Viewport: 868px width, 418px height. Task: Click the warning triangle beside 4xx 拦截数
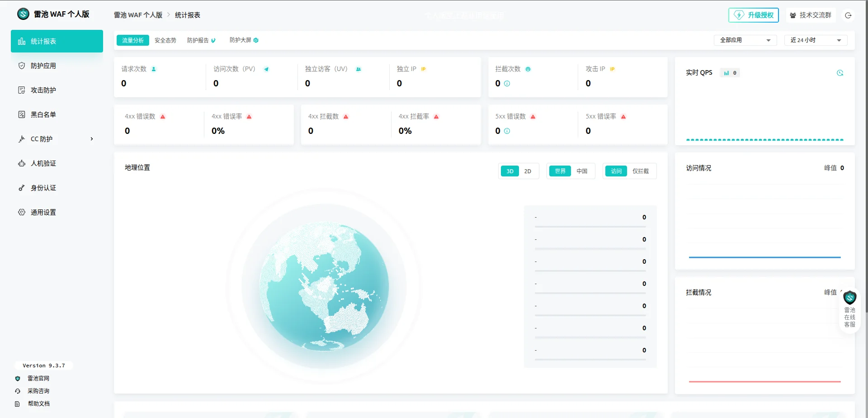point(346,117)
